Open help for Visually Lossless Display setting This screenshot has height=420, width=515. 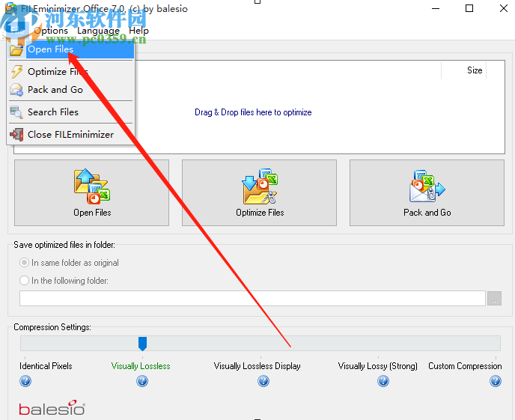(263, 381)
